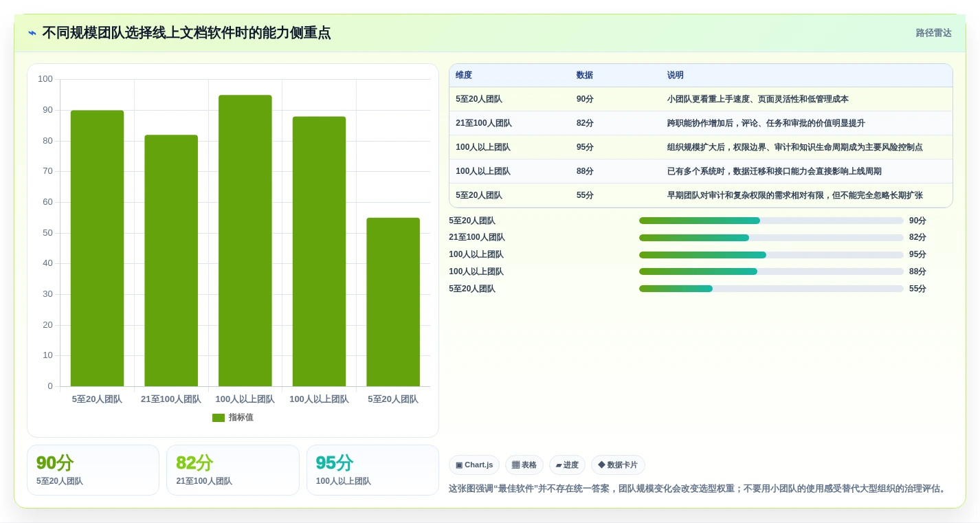Viewport: 980px width, 523px height.
Task: Click the Chart.js chip
Action: [474, 465]
